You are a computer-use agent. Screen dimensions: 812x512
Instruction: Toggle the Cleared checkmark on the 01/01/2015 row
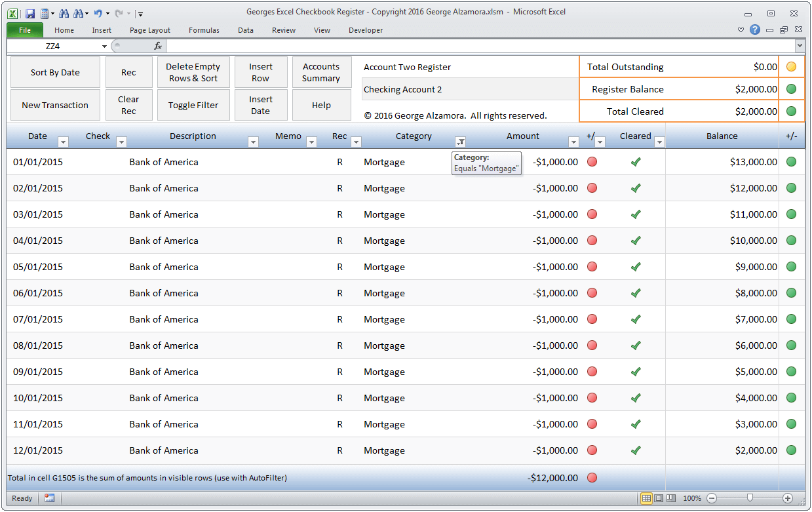[635, 161]
